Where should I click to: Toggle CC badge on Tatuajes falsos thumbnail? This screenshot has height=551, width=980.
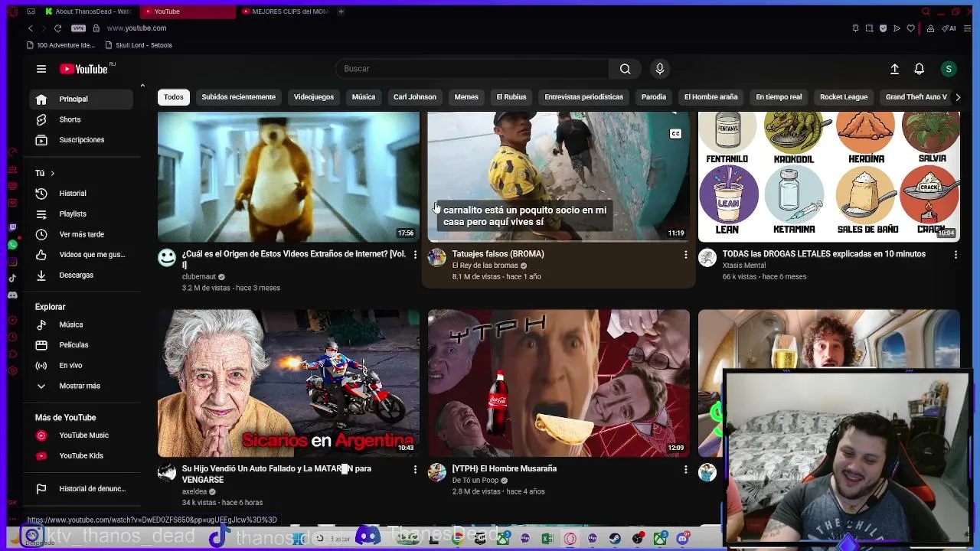675,134
